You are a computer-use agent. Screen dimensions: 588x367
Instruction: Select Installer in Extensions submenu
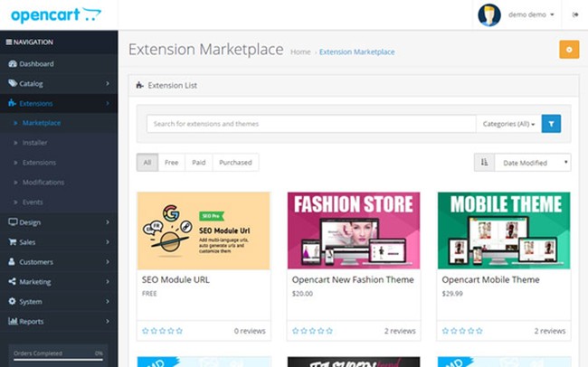[x=35, y=143]
